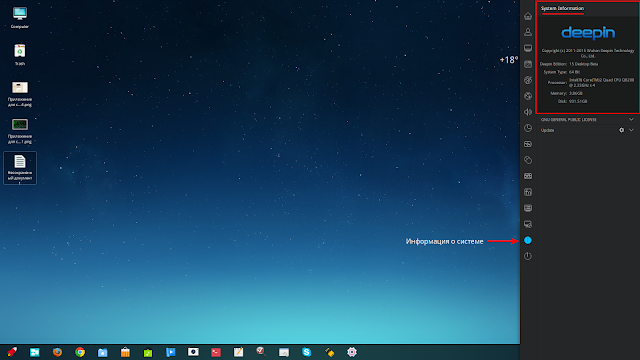The width and height of the screenshot is (640, 360).
Task: Click the Memory 3.86GB row
Action: tap(567, 93)
